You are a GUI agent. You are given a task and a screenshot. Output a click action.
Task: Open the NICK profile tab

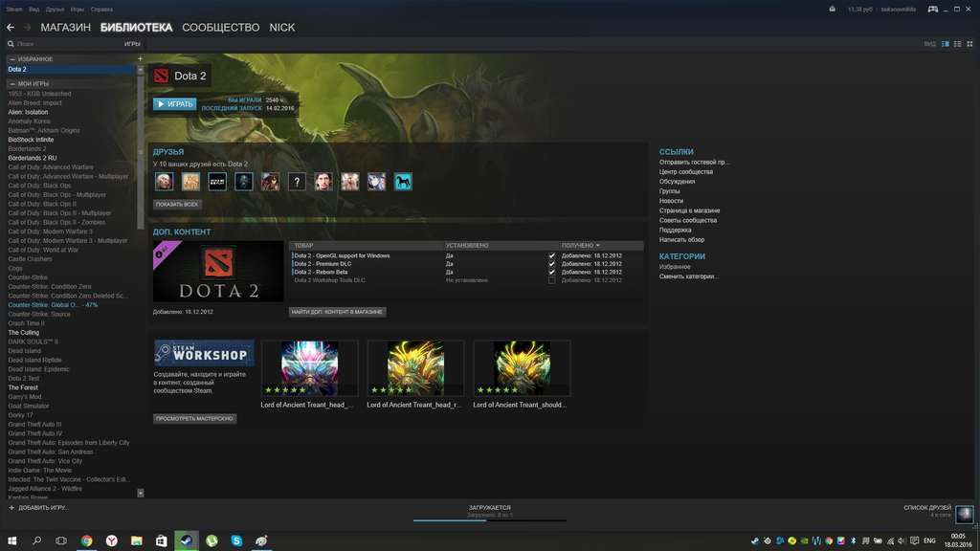coord(282,28)
